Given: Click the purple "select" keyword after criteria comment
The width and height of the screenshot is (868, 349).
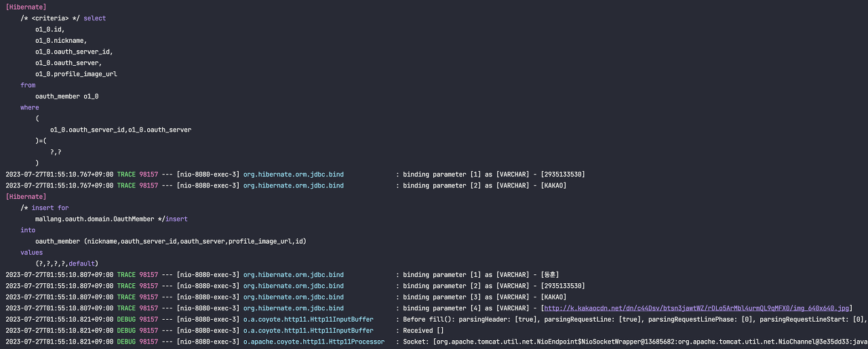Looking at the screenshot, I should (x=94, y=18).
